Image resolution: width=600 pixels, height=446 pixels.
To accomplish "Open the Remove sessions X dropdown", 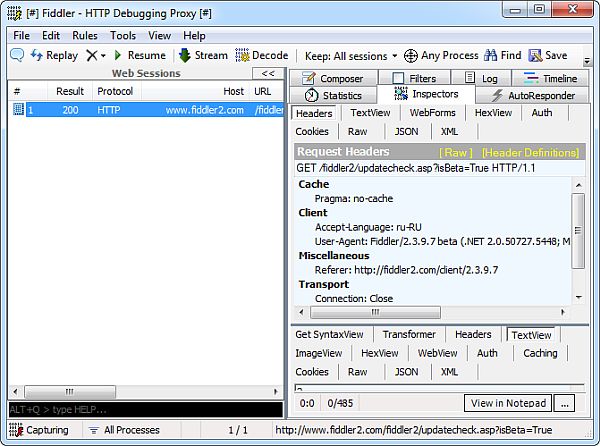I will point(95,56).
